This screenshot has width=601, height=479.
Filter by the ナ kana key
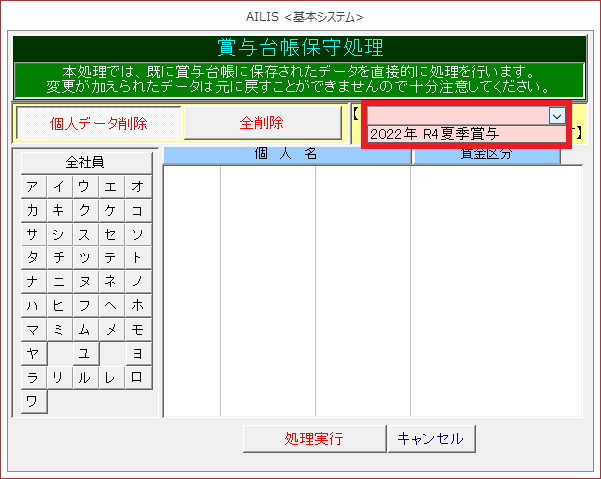[x=33, y=281]
